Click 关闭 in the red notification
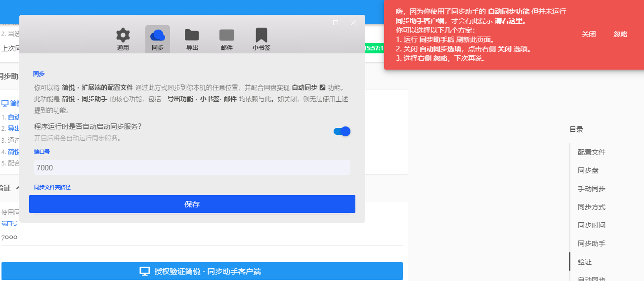The height and width of the screenshot is (281, 644). pyautogui.click(x=589, y=34)
